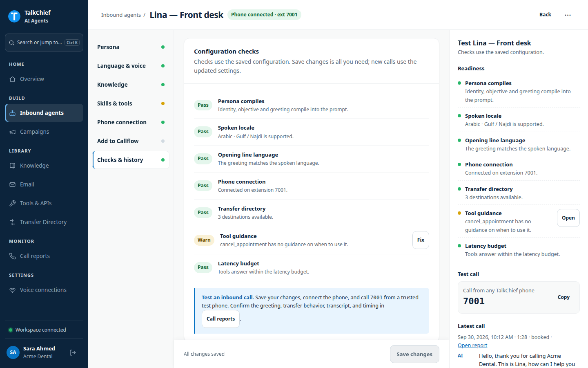Screen dimensions: 588x368
Task: Select the Phone connection section
Action: click(x=131, y=122)
